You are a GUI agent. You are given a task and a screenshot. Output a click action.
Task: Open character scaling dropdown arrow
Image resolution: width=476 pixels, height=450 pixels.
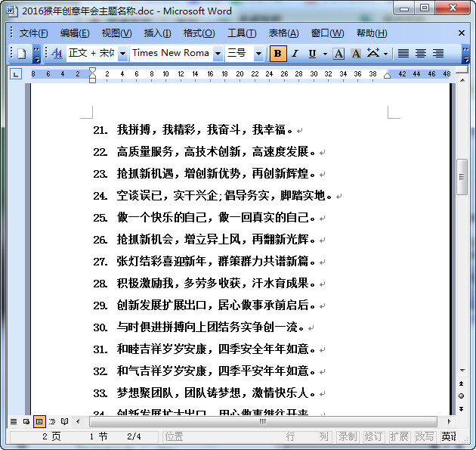tap(385, 54)
